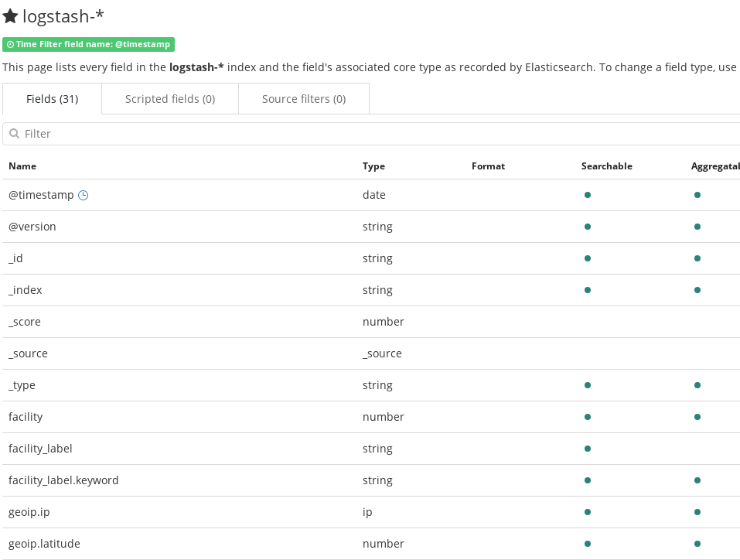Select the geoip.ip field name
This screenshot has height=560, width=740.
tap(29, 512)
